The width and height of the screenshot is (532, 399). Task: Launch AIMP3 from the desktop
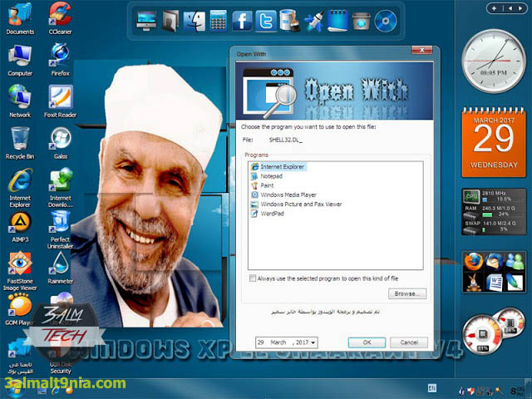pyautogui.click(x=20, y=227)
